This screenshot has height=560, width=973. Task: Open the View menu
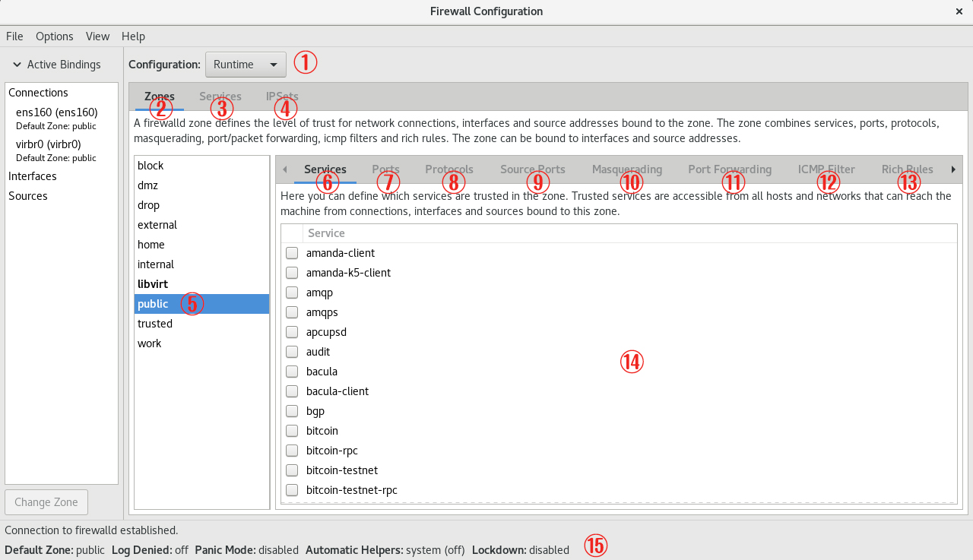97,36
